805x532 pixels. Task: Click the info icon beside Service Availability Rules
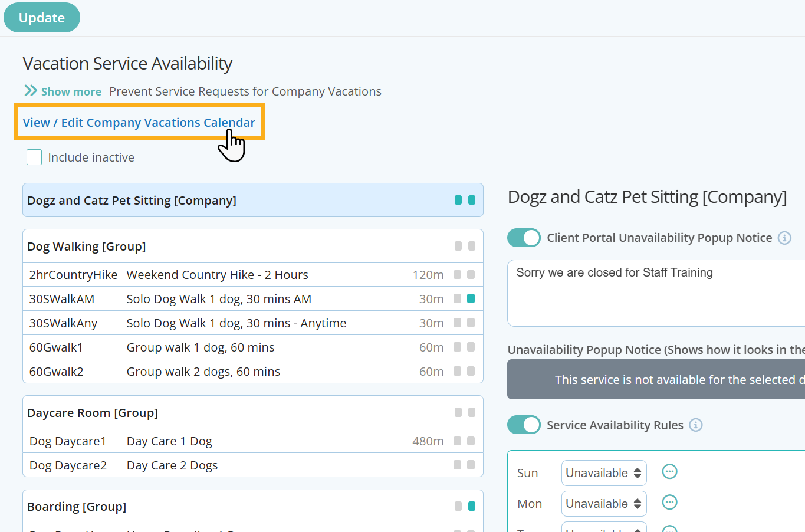pos(695,425)
